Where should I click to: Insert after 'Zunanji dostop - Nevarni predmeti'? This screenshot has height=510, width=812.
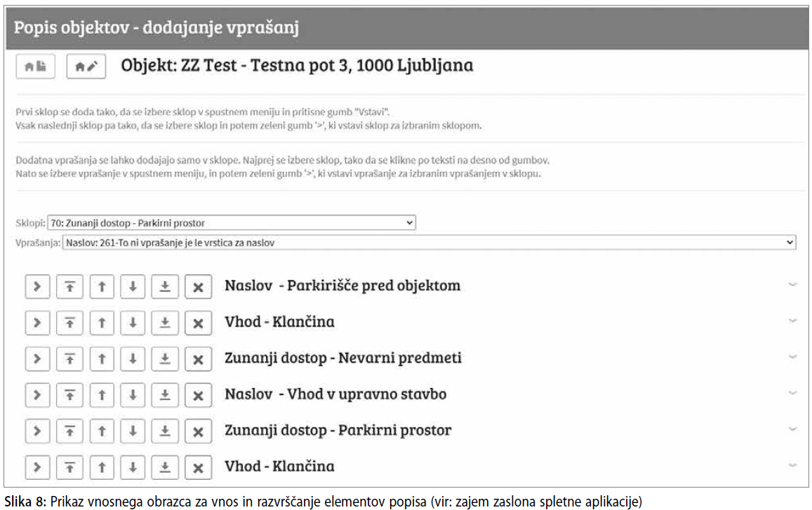pyautogui.click(x=37, y=358)
